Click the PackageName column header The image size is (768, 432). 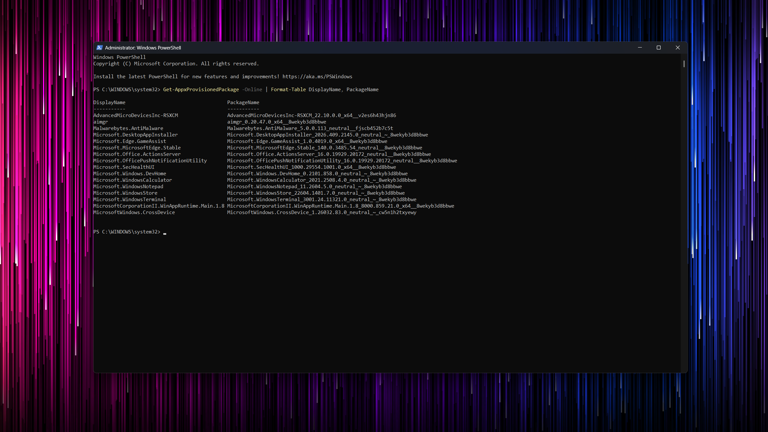[x=243, y=102]
